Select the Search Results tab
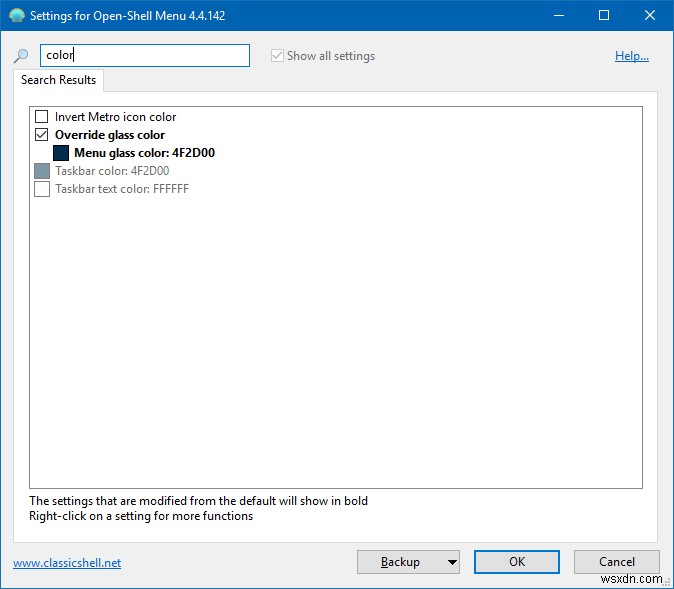 coord(59,80)
